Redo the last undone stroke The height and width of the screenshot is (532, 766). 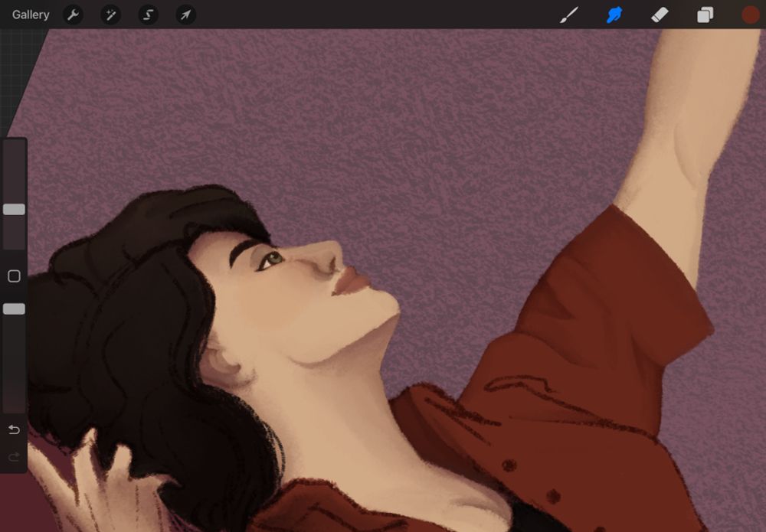pyautogui.click(x=14, y=457)
